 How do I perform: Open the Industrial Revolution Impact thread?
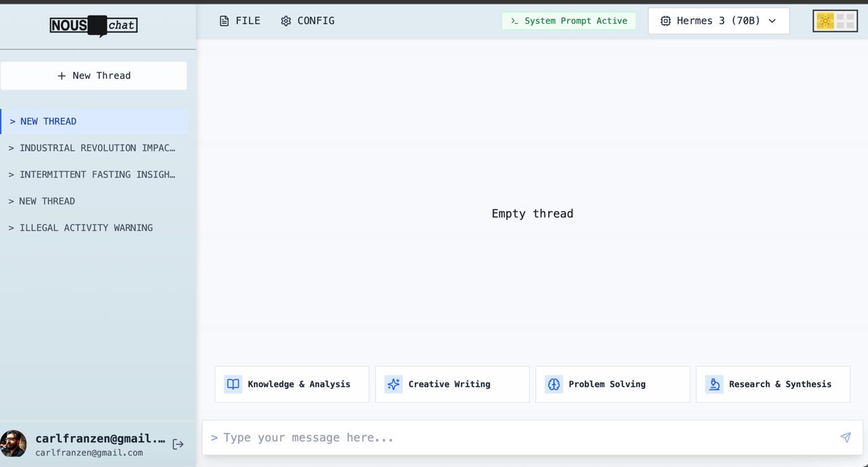click(92, 148)
